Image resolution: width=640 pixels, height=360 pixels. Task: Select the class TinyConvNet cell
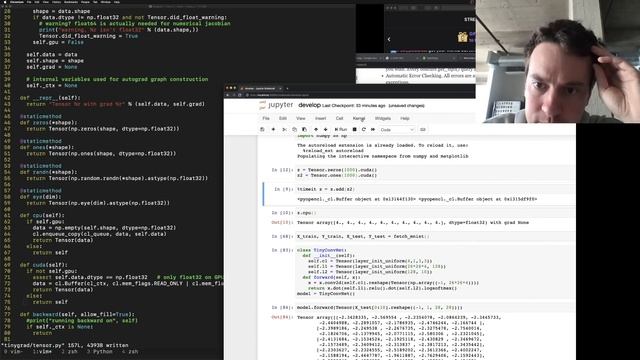435,271
